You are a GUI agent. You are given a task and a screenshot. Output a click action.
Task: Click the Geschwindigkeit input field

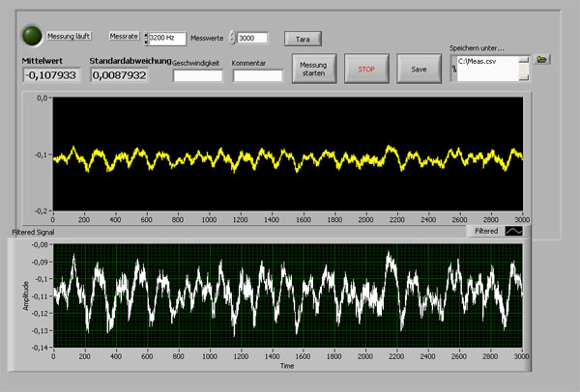(197, 76)
